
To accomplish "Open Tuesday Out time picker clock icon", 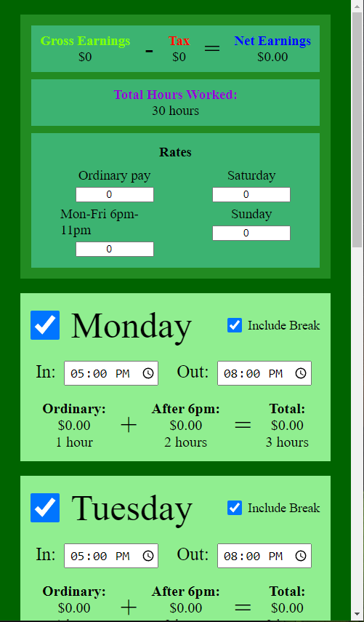I will coord(301,556).
